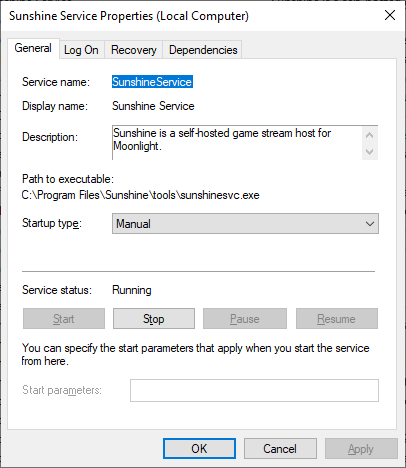Open the Startup type dropdown showing Manual

pyautogui.click(x=245, y=224)
